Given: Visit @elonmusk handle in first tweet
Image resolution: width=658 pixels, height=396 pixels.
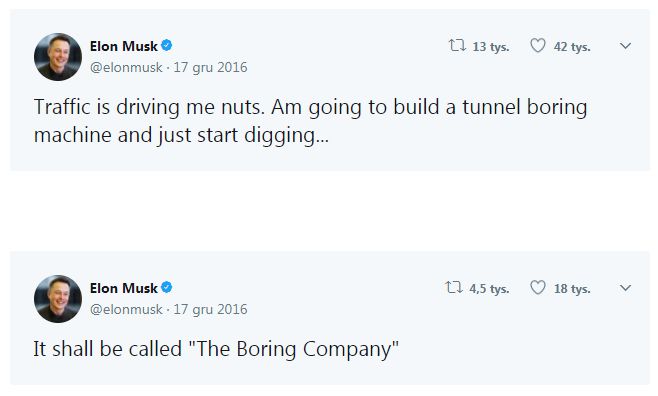Looking at the screenshot, I should (x=126, y=67).
